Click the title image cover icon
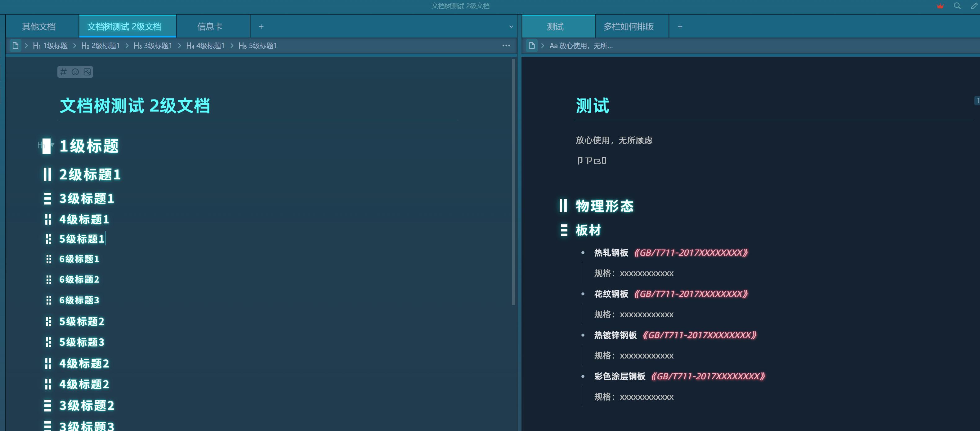This screenshot has width=980, height=431. 87,72
